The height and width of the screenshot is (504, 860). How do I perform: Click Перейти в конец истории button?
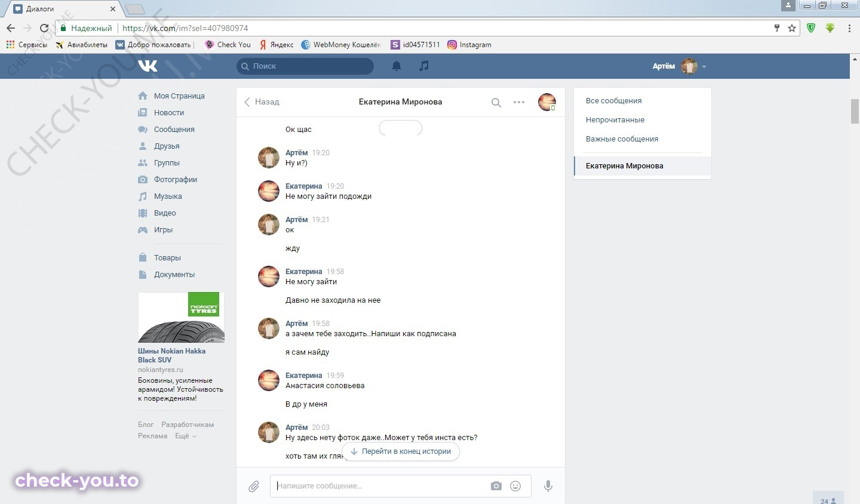click(x=401, y=451)
